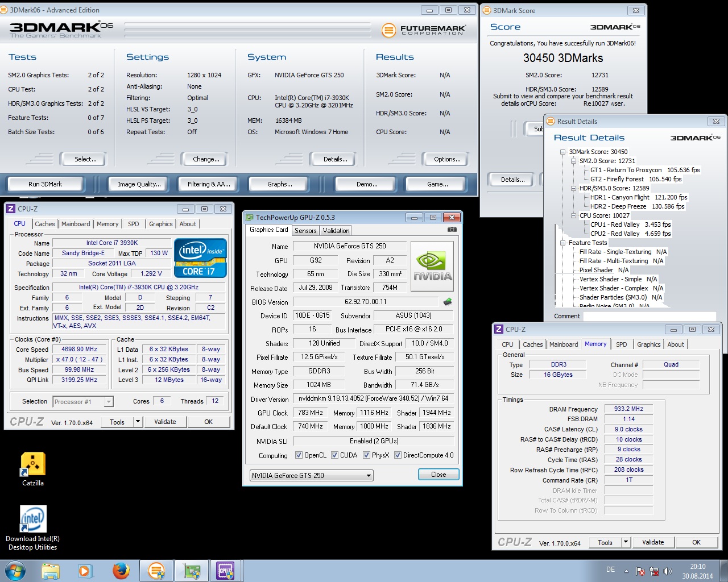Open Download Intel(R) Desktop Utilities shortcut
The width and height of the screenshot is (728, 582).
33,529
